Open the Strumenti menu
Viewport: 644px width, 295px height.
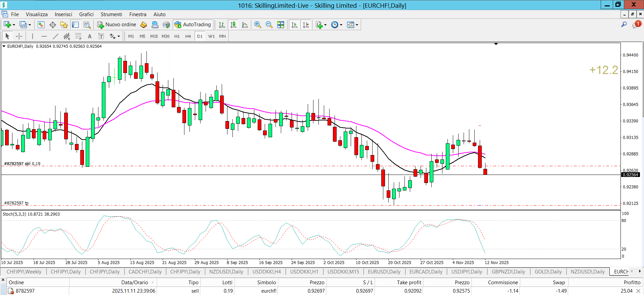pyautogui.click(x=111, y=14)
